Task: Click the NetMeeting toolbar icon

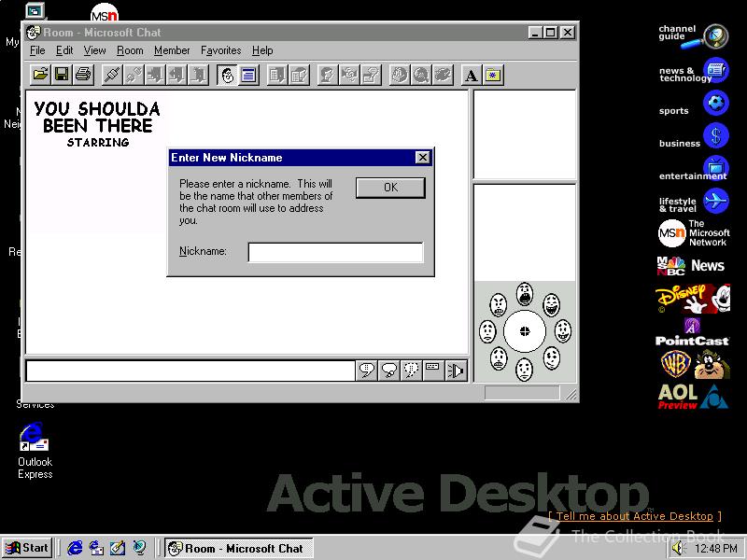Action: 442,75
